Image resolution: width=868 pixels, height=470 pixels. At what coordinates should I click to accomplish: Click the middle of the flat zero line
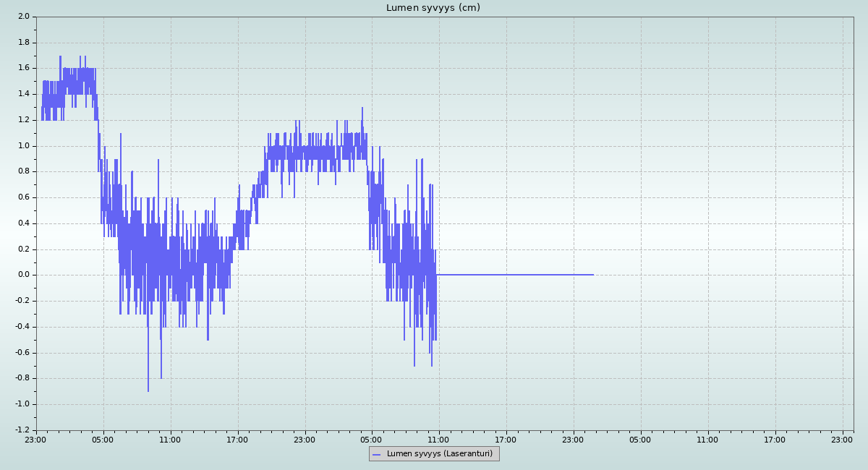tap(515, 275)
